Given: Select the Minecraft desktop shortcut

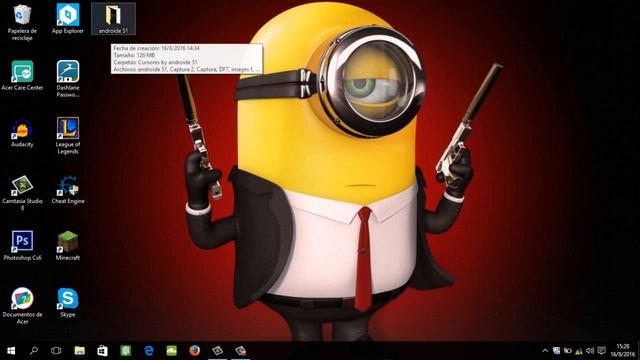Looking at the screenshot, I should tap(68, 246).
